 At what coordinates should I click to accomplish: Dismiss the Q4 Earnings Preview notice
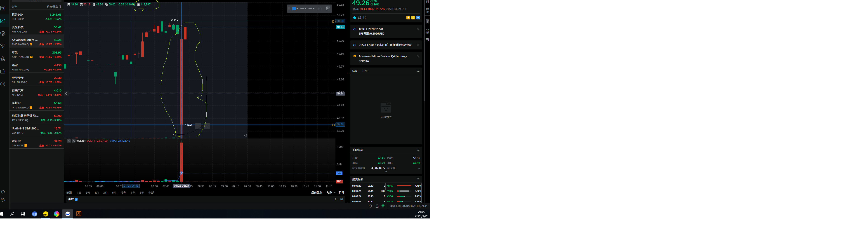(x=418, y=56)
